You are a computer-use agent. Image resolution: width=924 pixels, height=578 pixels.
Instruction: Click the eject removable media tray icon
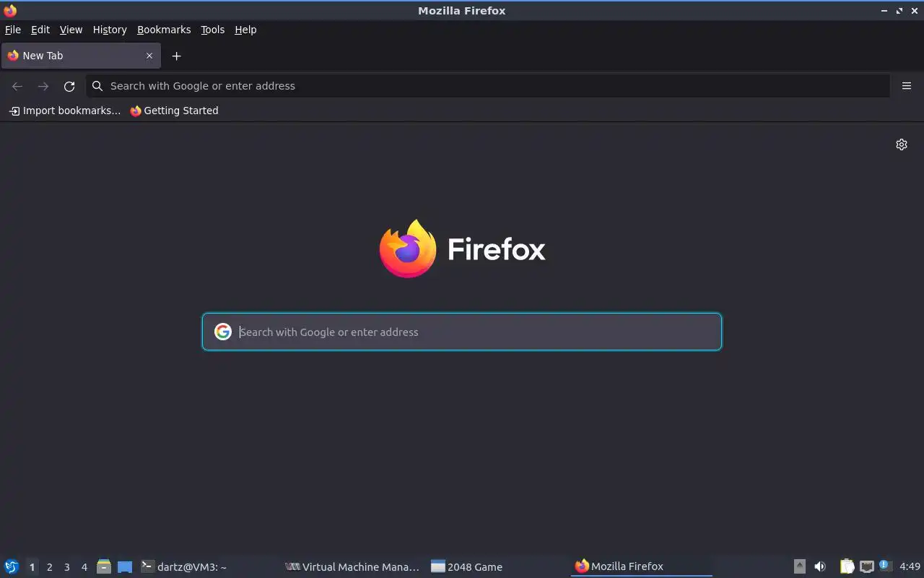click(799, 566)
